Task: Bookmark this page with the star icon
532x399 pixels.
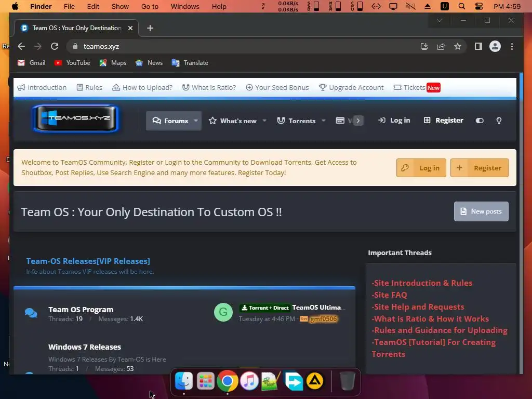Action: pos(457,46)
